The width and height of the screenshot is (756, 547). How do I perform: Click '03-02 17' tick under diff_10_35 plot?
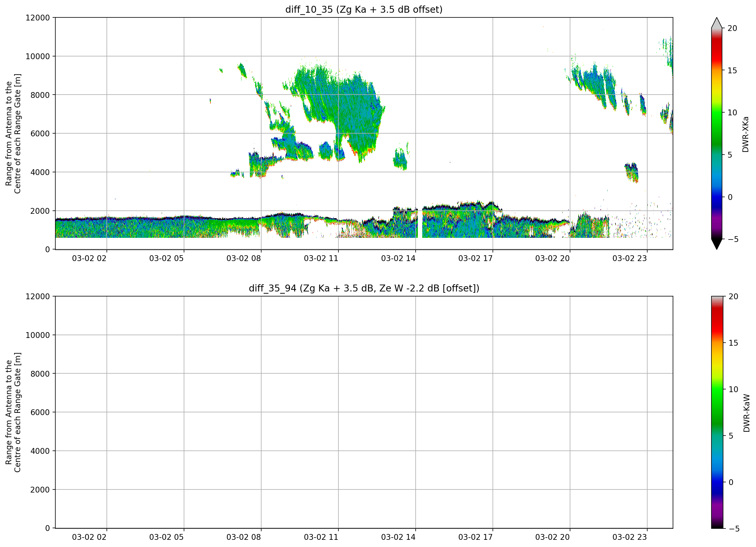coord(475,259)
